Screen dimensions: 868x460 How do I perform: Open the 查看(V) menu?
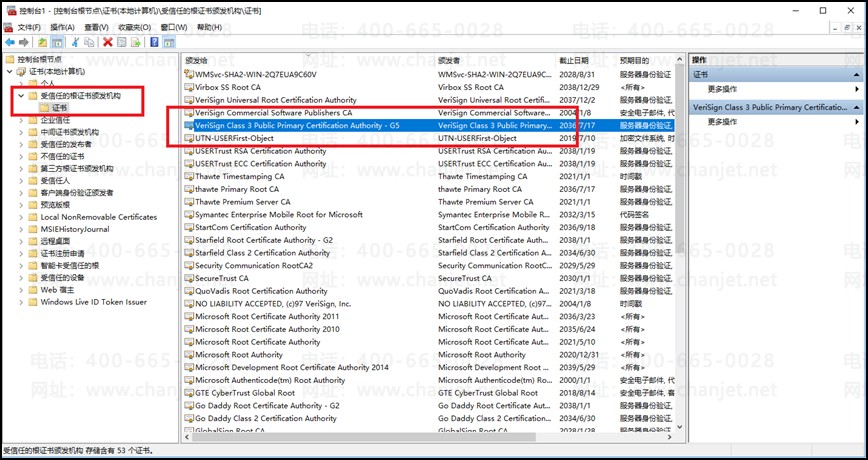[x=96, y=27]
